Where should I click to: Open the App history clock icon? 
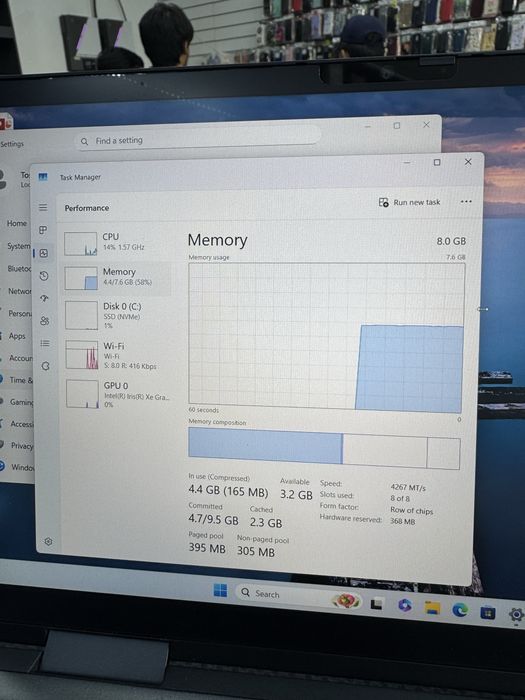click(x=44, y=276)
